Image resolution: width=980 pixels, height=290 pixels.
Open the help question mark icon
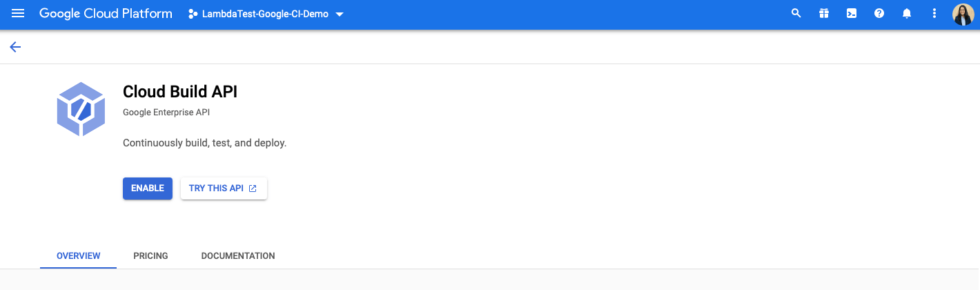(879, 14)
